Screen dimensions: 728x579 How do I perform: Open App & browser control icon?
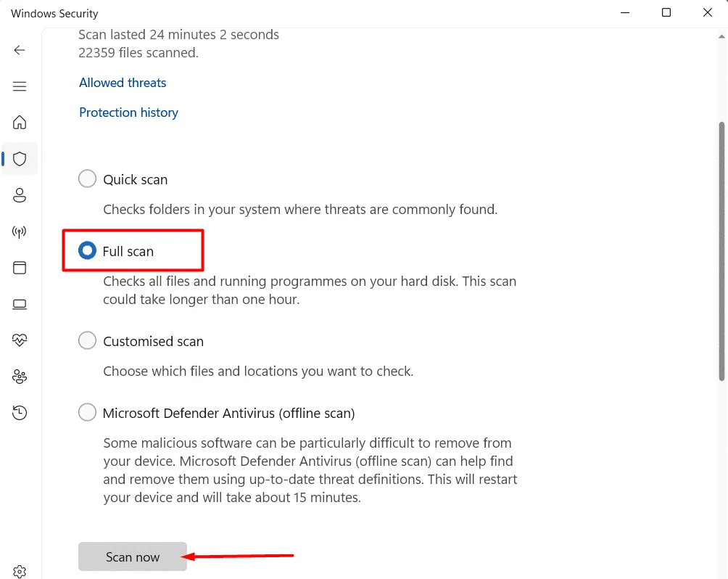point(20,268)
